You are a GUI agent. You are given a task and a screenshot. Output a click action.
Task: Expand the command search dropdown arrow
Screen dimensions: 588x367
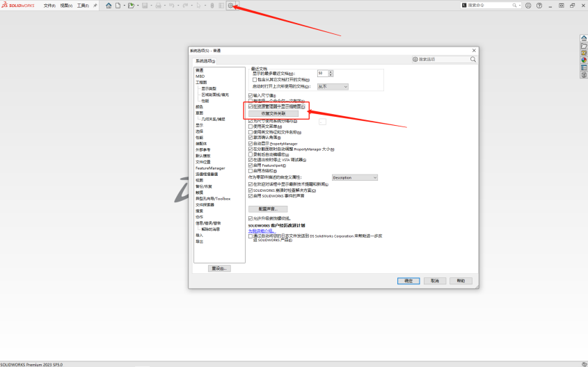(x=520, y=6)
